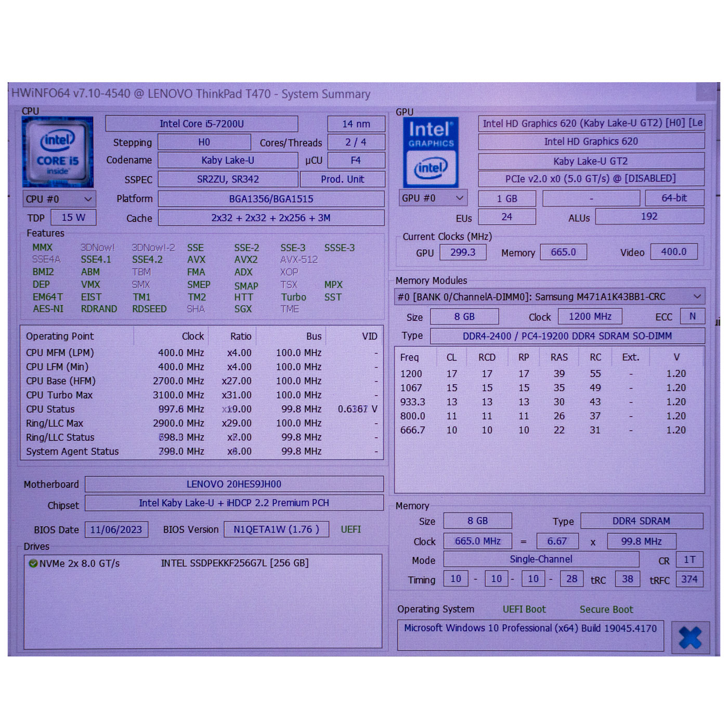Viewport: 728px width, 728px height.
Task: Click the PCIe v2.0 x0 DISABLED field
Action: [591, 178]
